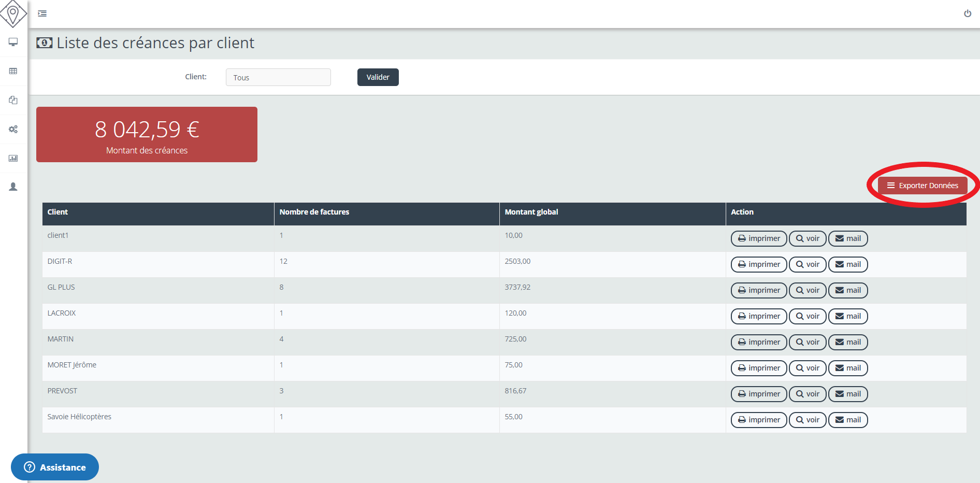Sort by Montant global column header
980x483 pixels.
(x=531, y=212)
